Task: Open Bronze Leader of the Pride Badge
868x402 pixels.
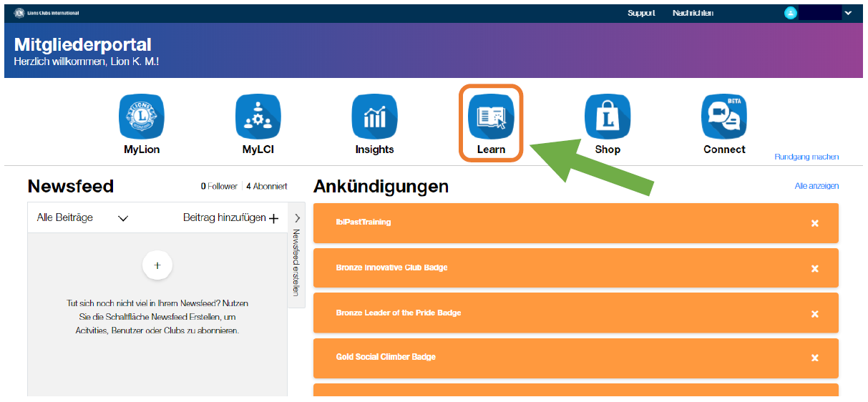Action: [x=576, y=313]
